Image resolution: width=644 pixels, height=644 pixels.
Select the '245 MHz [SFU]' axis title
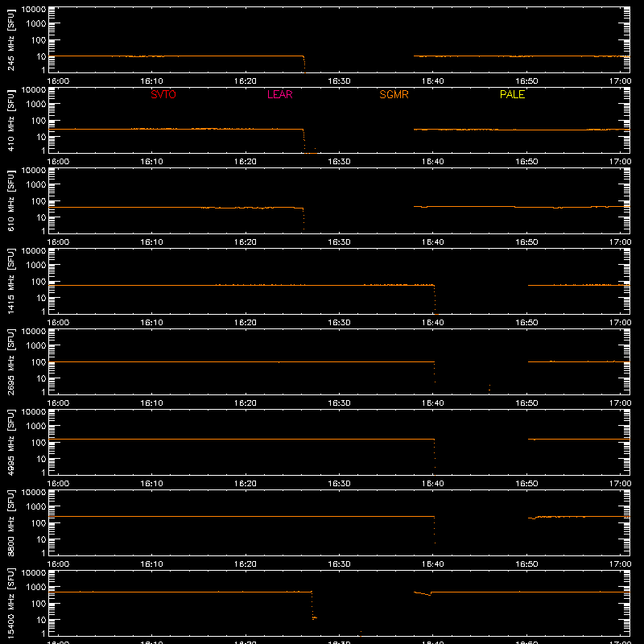[10, 40]
